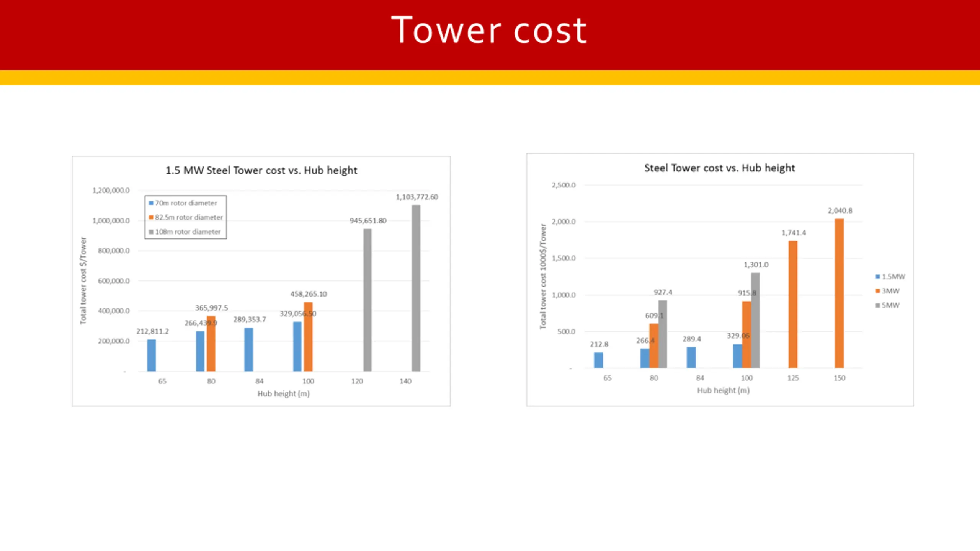Click the blue 70m rotor diameter legend swatch

click(151, 203)
